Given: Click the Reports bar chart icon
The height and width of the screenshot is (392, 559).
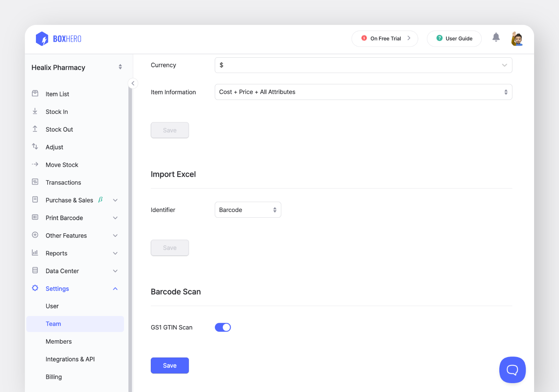Looking at the screenshot, I should point(35,253).
